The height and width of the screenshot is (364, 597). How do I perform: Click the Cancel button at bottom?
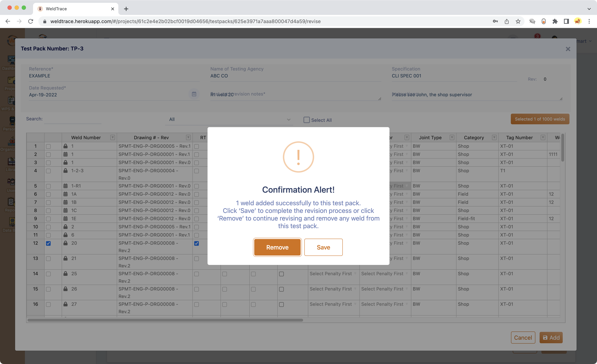[x=523, y=337]
